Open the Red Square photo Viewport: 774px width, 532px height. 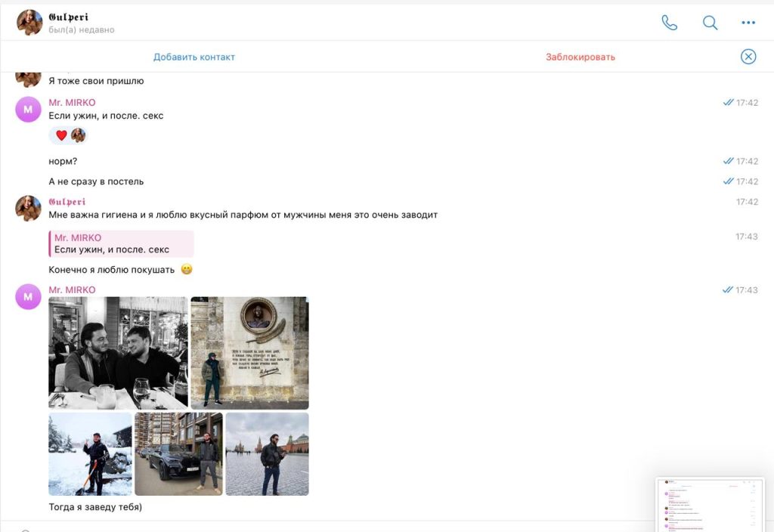267,454
